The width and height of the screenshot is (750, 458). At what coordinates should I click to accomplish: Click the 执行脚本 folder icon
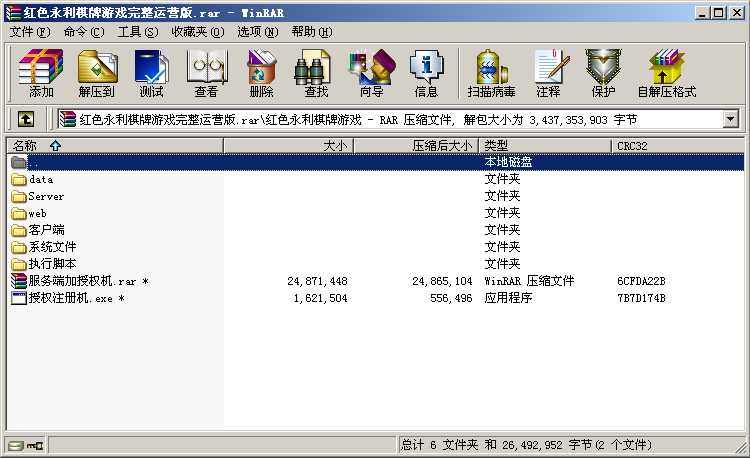pos(19,264)
